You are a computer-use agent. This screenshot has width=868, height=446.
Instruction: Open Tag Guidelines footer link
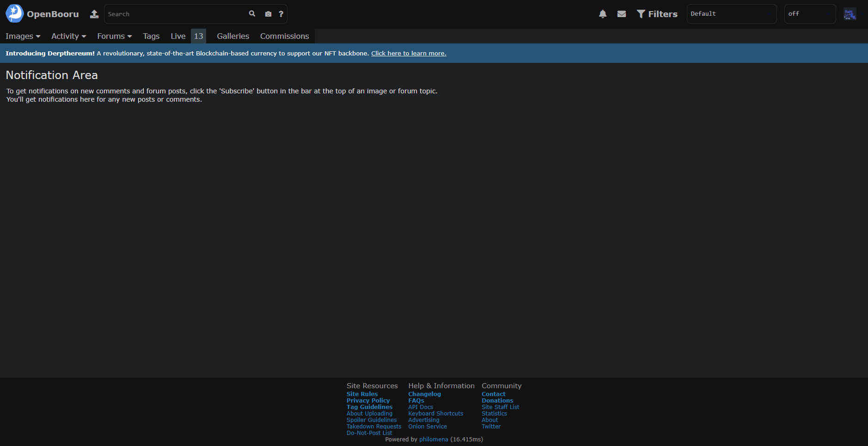tap(369, 407)
